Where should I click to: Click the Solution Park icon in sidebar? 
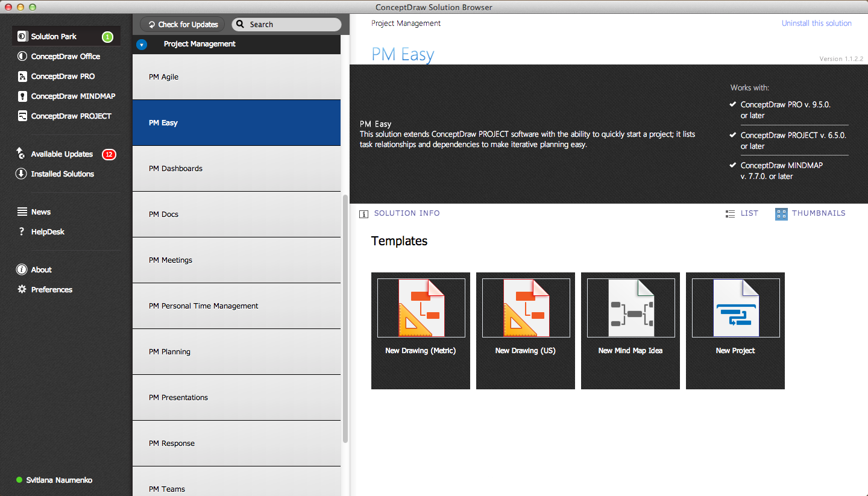tap(22, 37)
